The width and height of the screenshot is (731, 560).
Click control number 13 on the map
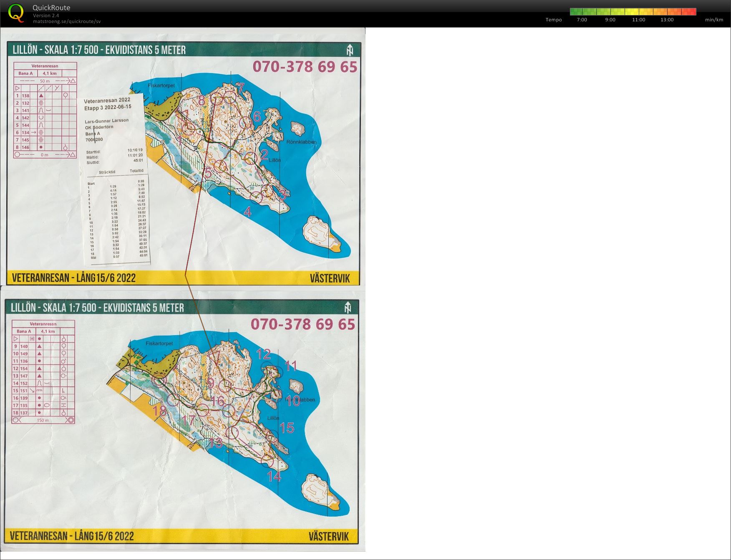coord(216,443)
